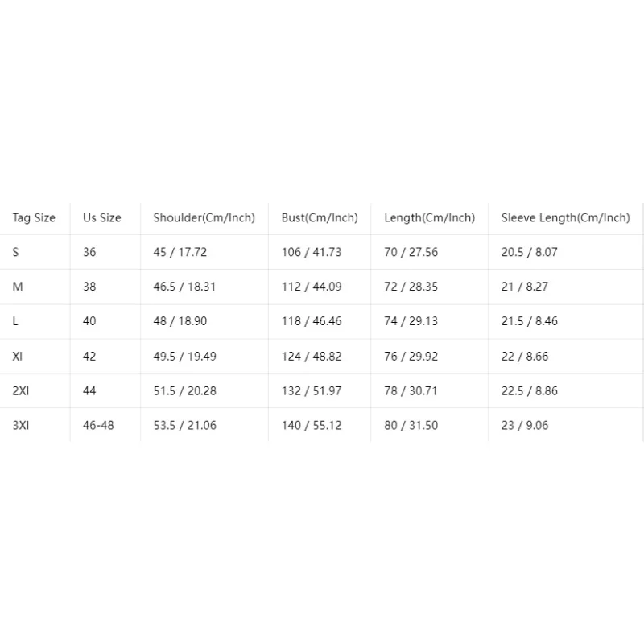Click the Tag Size column header

tap(35, 217)
